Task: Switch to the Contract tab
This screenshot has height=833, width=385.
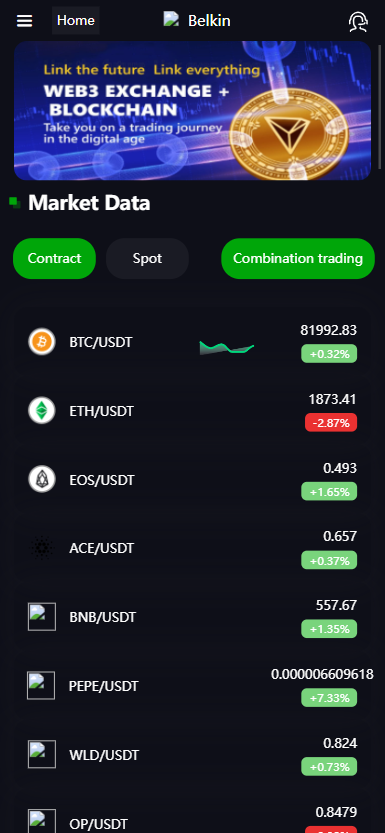Action: point(54,259)
